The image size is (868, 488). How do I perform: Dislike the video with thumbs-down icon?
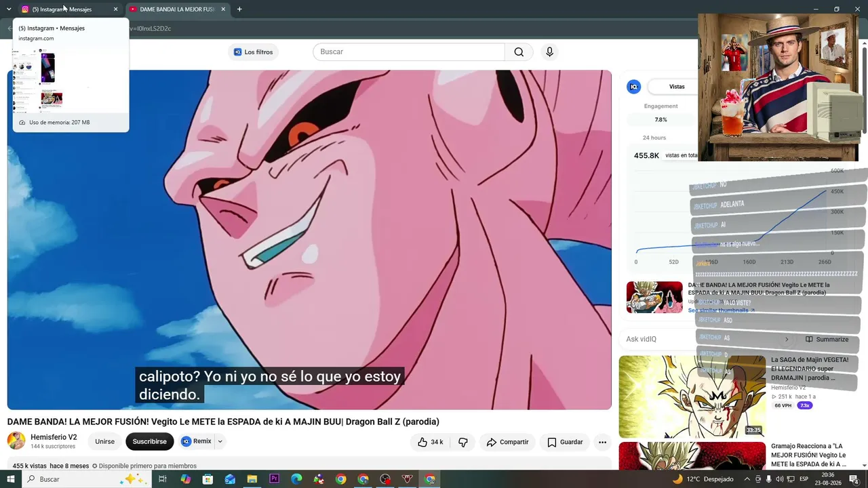tap(463, 442)
